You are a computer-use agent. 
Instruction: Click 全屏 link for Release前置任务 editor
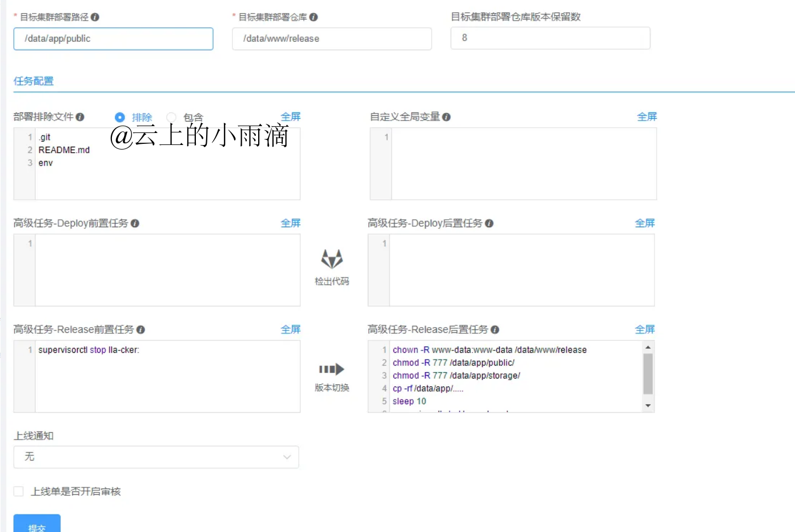[291, 329]
